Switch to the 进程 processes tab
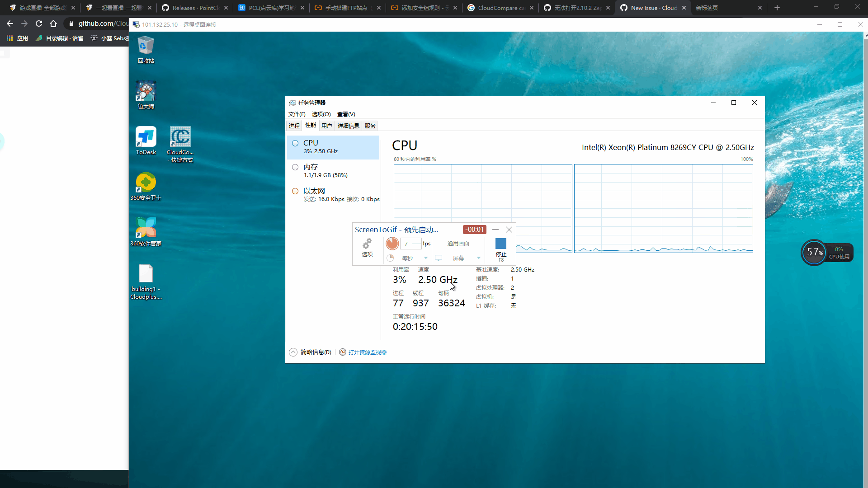This screenshot has width=868, height=488. pos(294,126)
